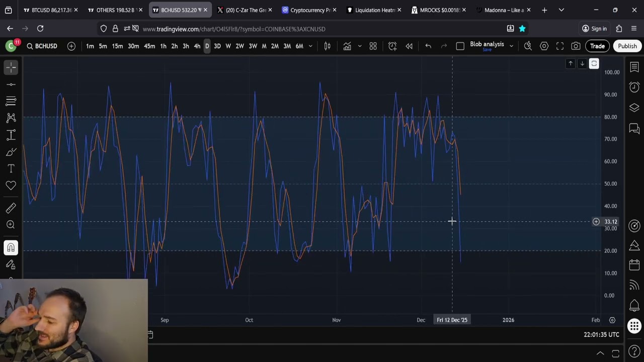Open the alerts clock panel
The width and height of the screenshot is (644, 362).
pos(634,87)
